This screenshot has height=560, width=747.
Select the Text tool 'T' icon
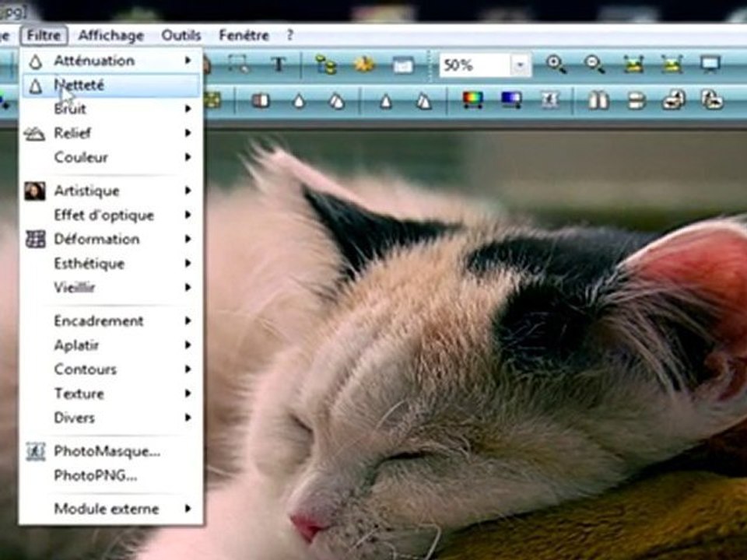pyautogui.click(x=279, y=64)
